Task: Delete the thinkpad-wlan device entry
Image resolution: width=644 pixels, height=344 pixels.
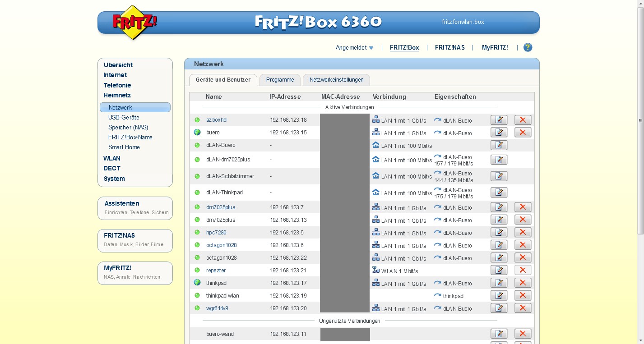Action: click(523, 296)
